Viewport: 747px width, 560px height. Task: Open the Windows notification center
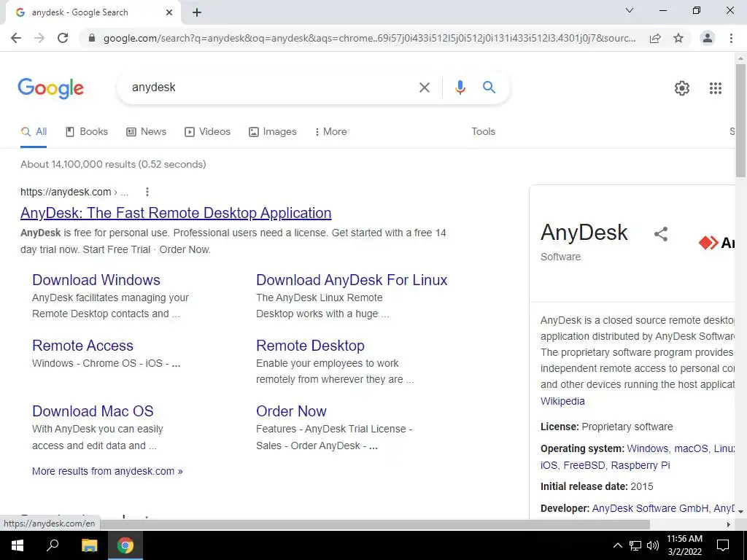pos(723,545)
